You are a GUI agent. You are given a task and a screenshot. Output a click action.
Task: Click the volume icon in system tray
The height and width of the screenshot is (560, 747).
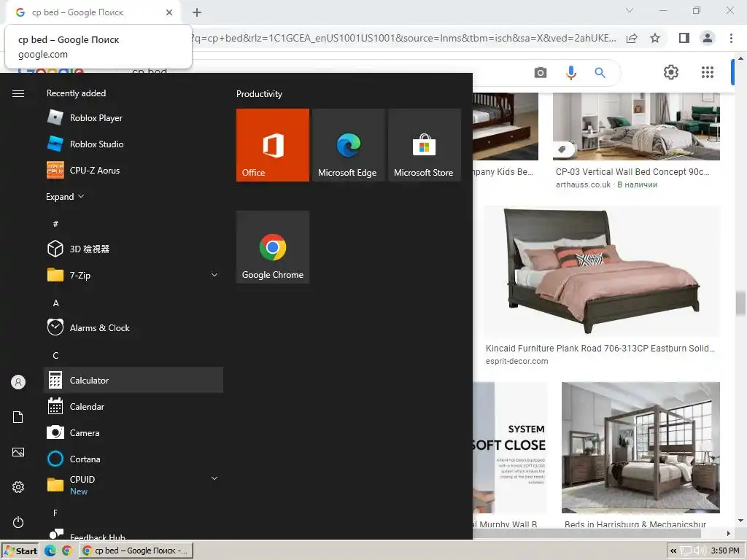(x=700, y=551)
